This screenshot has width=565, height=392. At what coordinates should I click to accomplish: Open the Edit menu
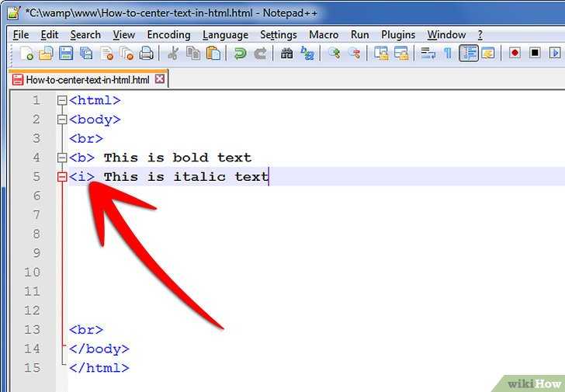click(x=50, y=35)
